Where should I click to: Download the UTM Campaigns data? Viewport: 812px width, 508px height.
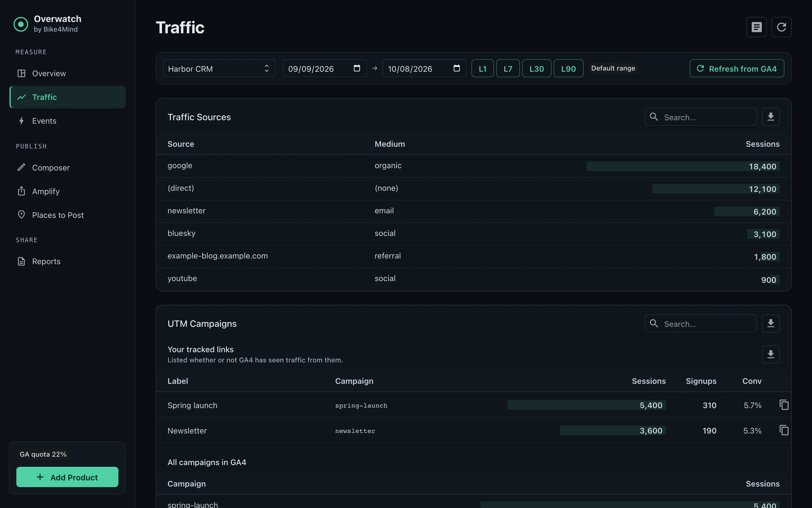tap(770, 324)
